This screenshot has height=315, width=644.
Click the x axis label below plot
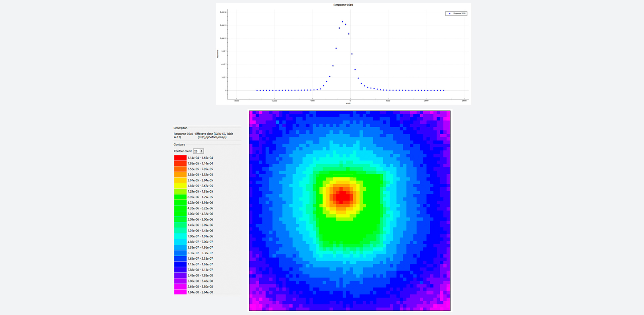[x=348, y=103]
